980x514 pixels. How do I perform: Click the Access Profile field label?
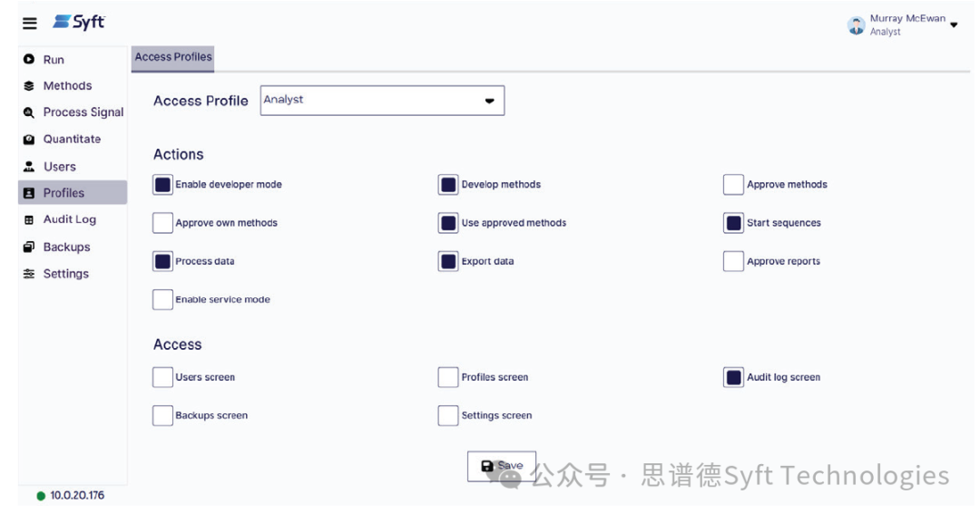coord(201,102)
